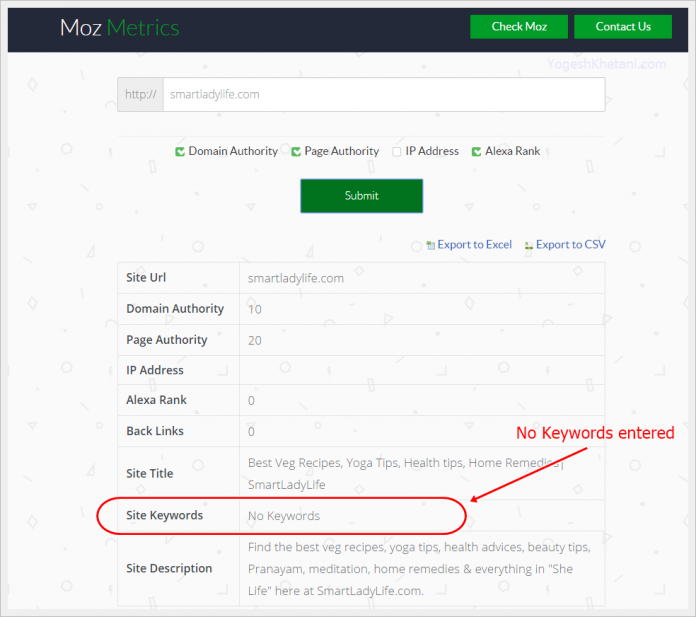This screenshot has width=696, height=617.
Task: Select the Page Authority value 20
Action: pos(255,340)
